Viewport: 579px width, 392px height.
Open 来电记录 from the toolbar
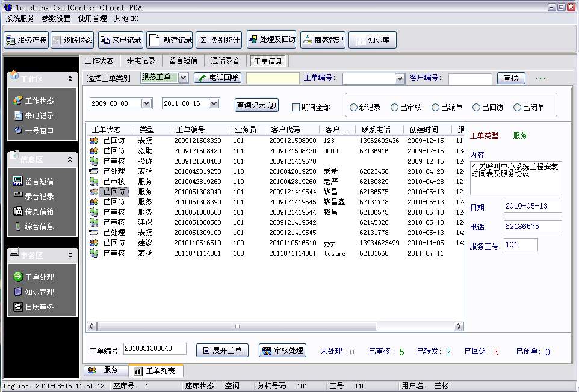(121, 40)
